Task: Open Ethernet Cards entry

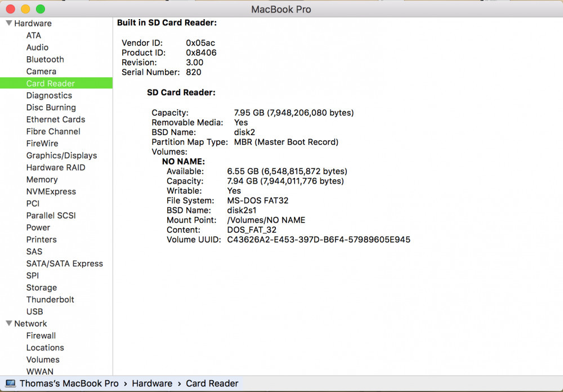Action: (x=56, y=119)
